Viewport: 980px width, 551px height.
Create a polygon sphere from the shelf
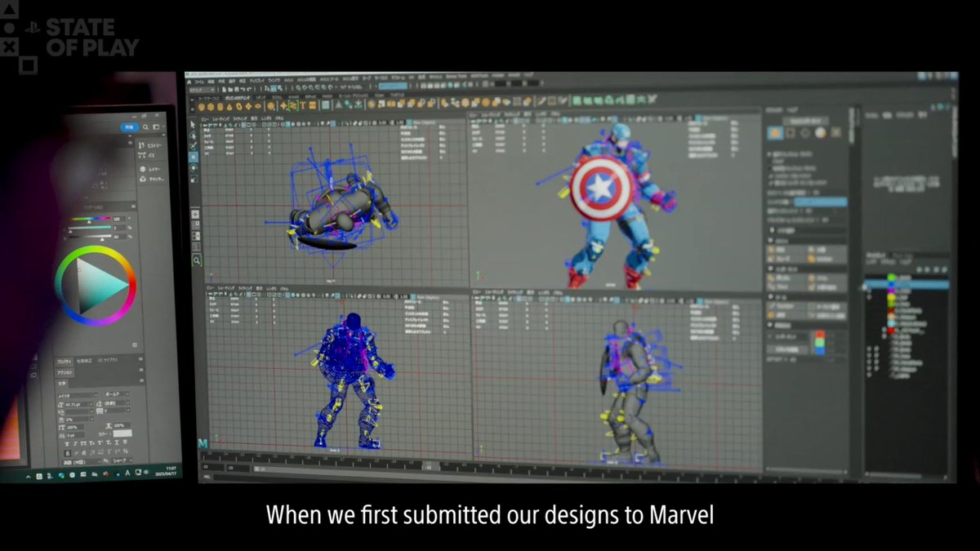[201, 106]
